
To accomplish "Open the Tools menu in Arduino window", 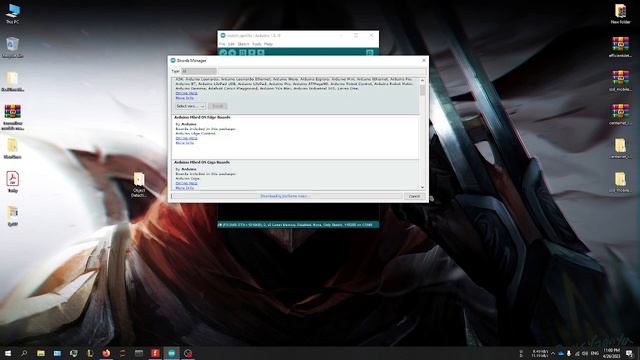I will click(x=257, y=44).
